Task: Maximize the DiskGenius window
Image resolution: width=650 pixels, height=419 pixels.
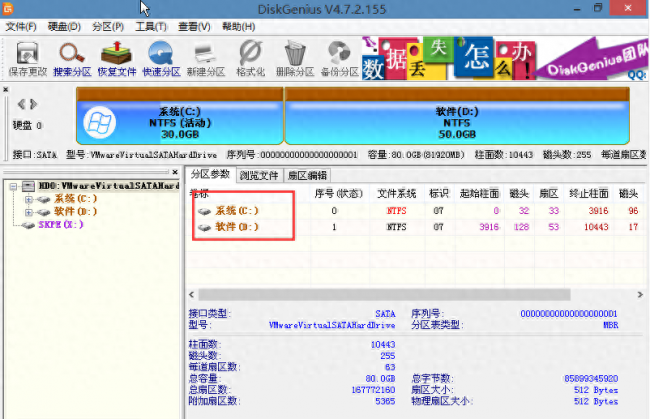Action: tap(597, 8)
